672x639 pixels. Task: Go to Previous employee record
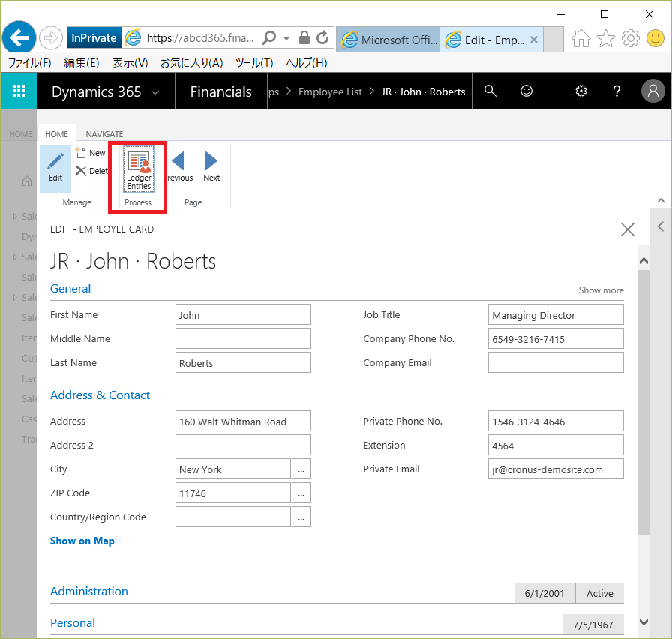179,167
